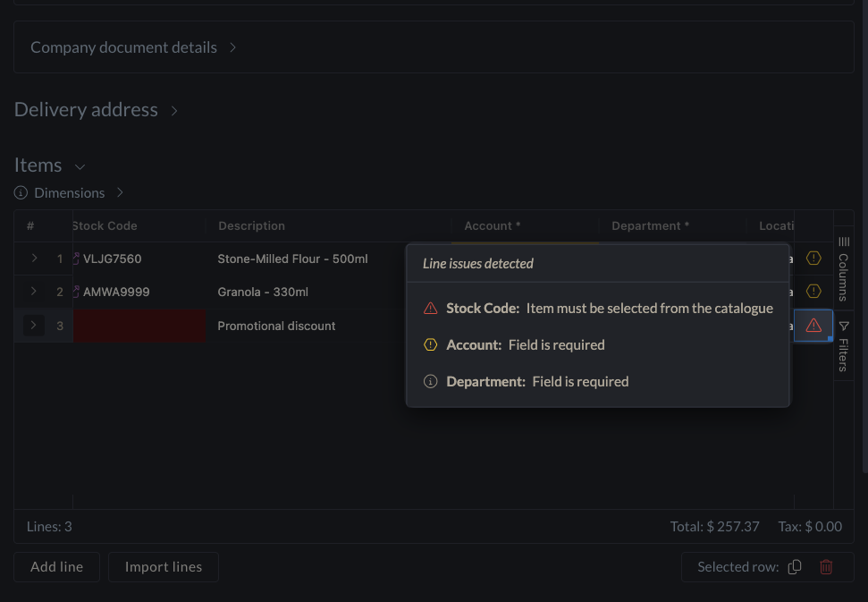This screenshot has width=868, height=602.
Task: Click the Add line button
Action: pyautogui.click(x=56, y=567)
